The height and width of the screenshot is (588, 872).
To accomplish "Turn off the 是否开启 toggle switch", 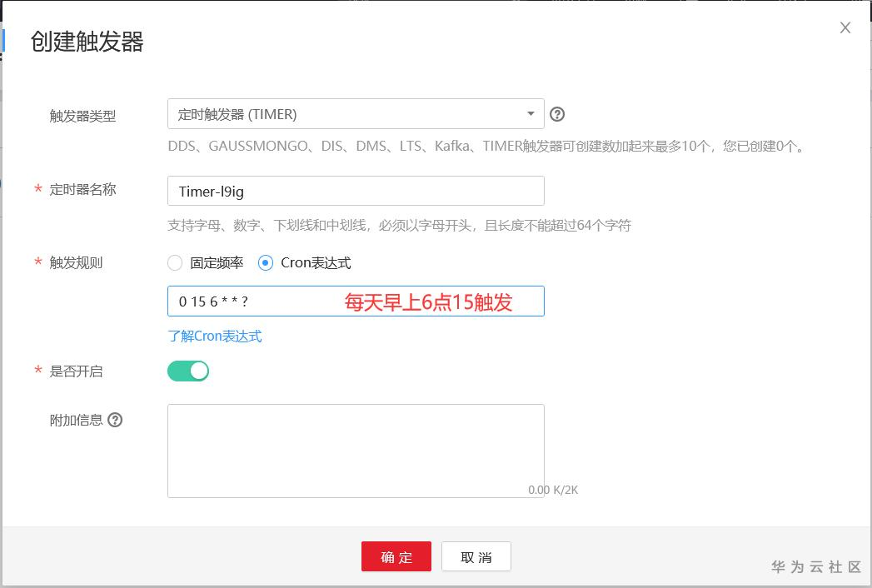I will click(x=188, y=371).
